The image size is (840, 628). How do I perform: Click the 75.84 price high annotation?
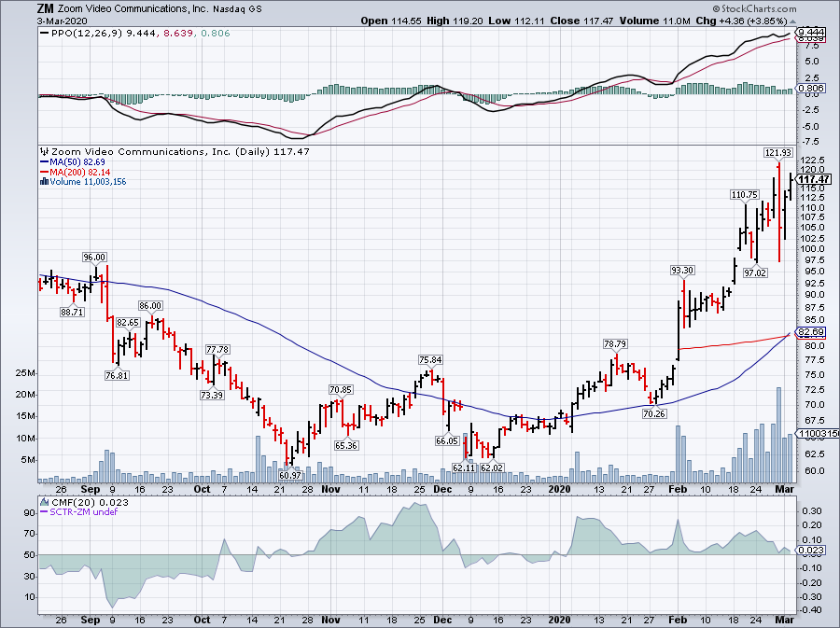[430, 360]
